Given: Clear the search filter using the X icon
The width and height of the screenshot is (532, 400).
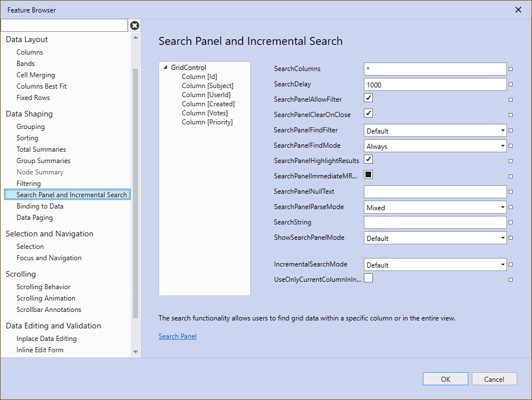Looking at the screenshot, I should coord(134,25).
